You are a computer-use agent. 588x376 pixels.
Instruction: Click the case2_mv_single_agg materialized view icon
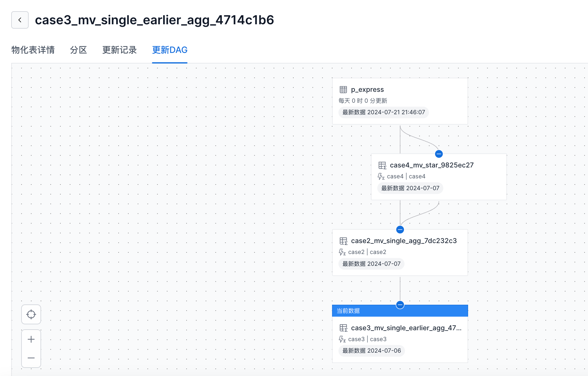coord(343,241)
